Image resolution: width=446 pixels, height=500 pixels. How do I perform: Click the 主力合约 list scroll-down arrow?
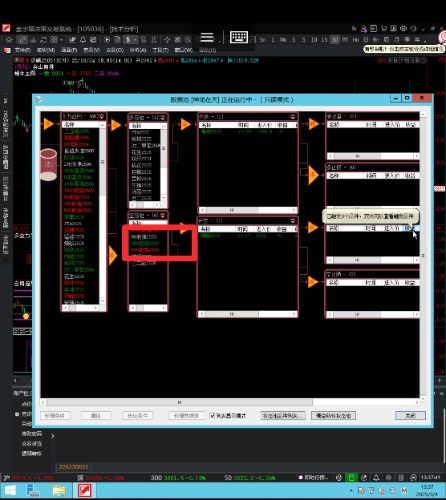click(102, 301)
